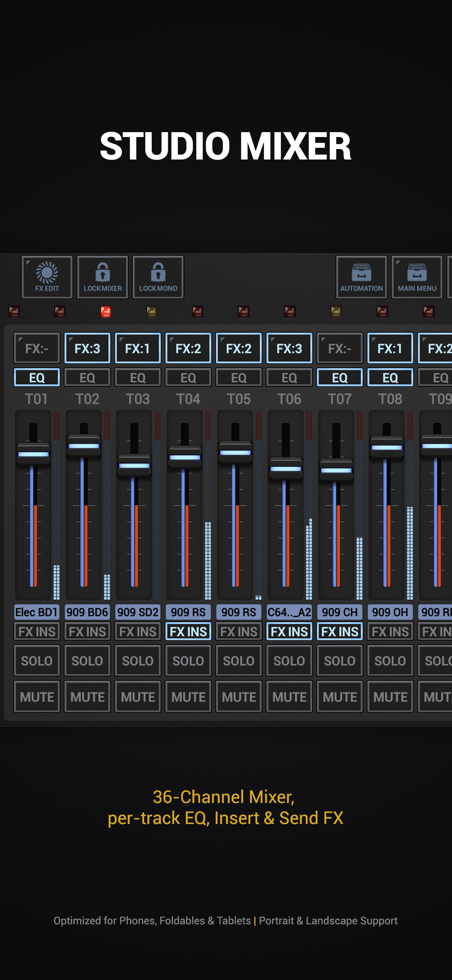The width and height of the screenshot is (452, 980).
Task: Select the C64.._A2 track label
Action: [x=289, y=612]
